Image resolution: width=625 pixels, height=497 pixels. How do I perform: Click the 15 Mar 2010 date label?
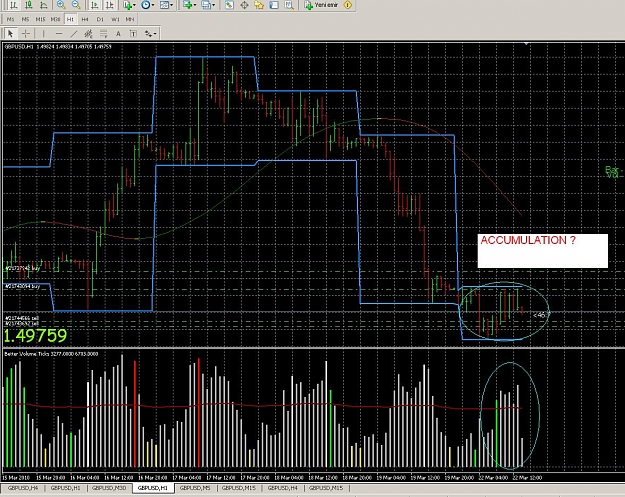coord(16,477)
